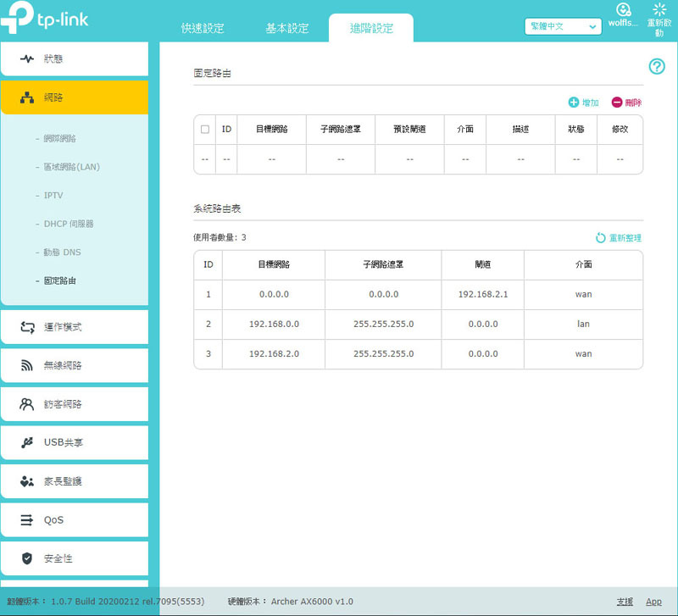The height and width of the screenshot is (616, 678).
Task: Click the lan interface cell
Action: point(583,325)
